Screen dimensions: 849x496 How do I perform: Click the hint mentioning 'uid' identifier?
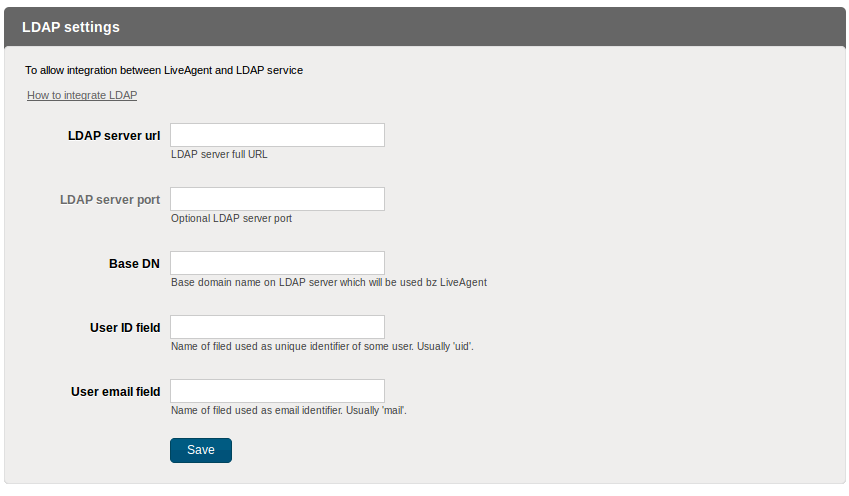pyautogui.click(x=322, y=346)
